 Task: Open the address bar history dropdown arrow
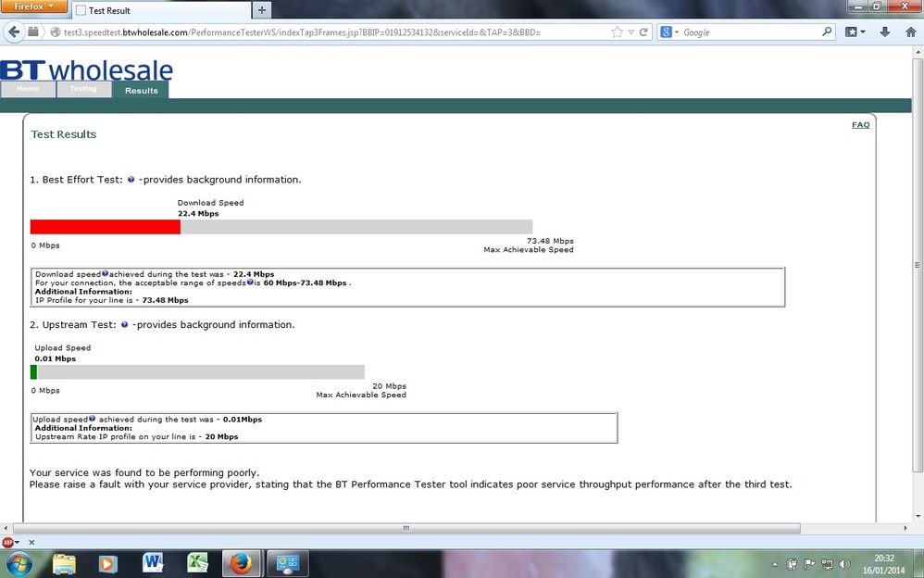631,32
